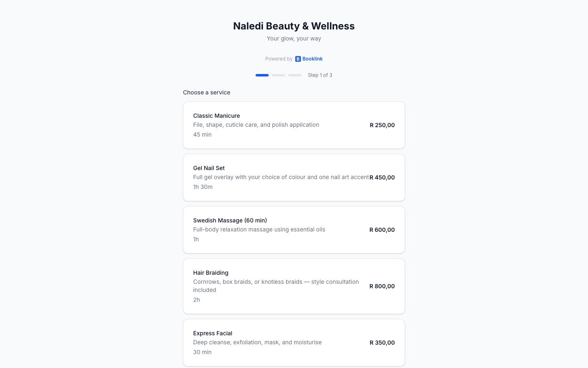This screenshot has height=368, width=588.
Task: Click the third step progress bar segment
Action: point(295,75)
